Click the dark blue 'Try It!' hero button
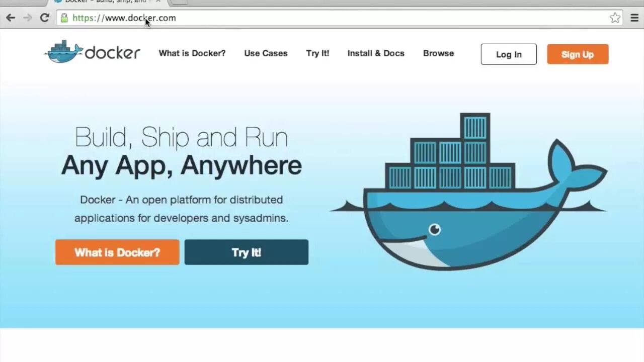Image resolution: width=644 pixels, height=362 pixels. point(247,252)
